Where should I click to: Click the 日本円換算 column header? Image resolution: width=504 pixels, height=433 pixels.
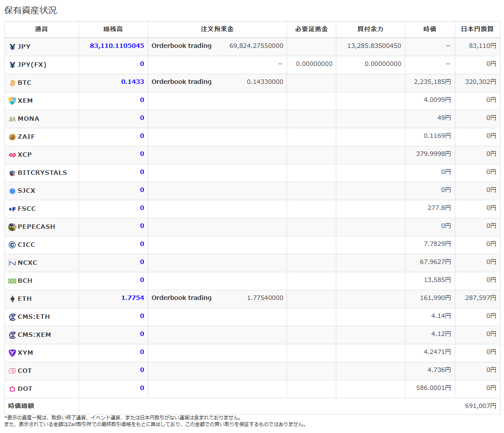(x=477, y=29)
